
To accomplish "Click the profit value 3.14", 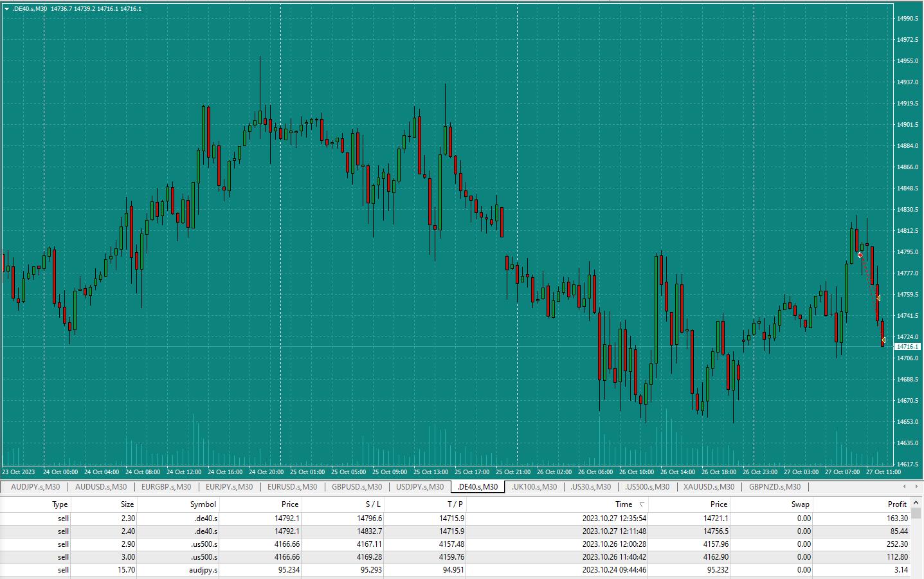I will coord(901,570).
